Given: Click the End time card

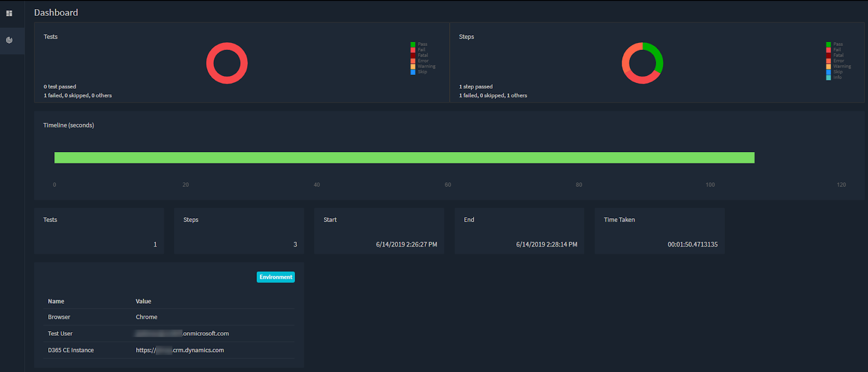Looking at the screenshot, I should [519, 231].
